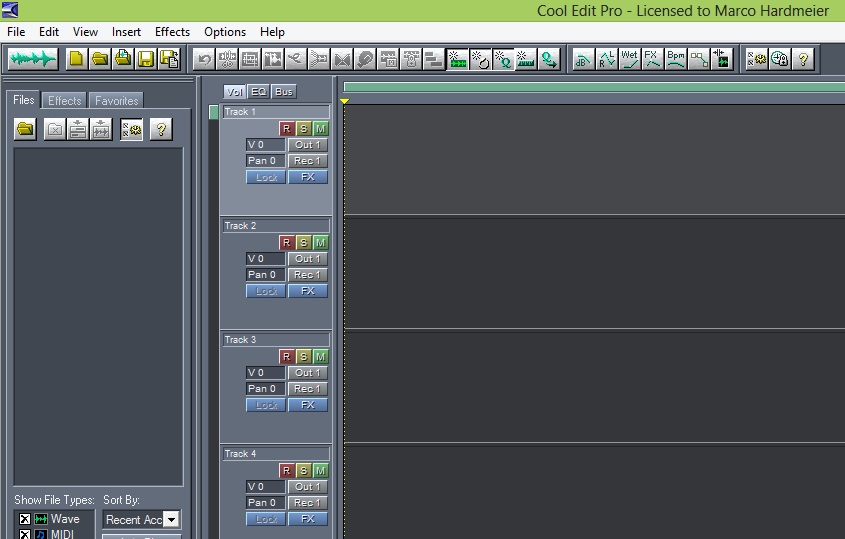Show FX parameter envelopes icon
Image resolution: width=845 pixels, height=539 pixels.
tap(653, 59)
